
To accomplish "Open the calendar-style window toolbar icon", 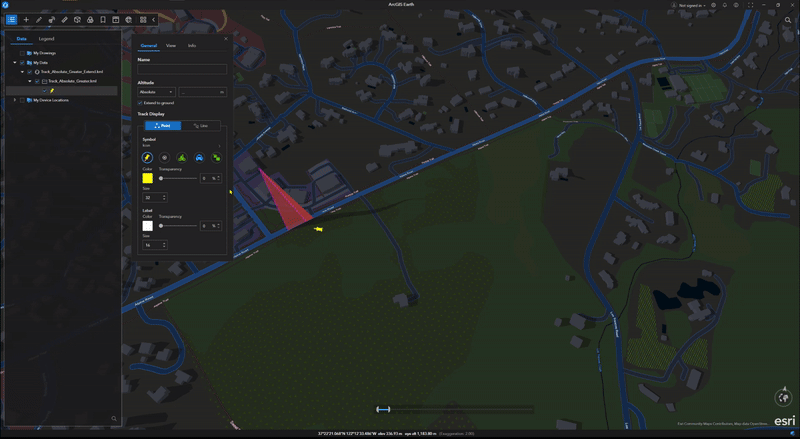I will pyautogui.click(x=116, y=19).
